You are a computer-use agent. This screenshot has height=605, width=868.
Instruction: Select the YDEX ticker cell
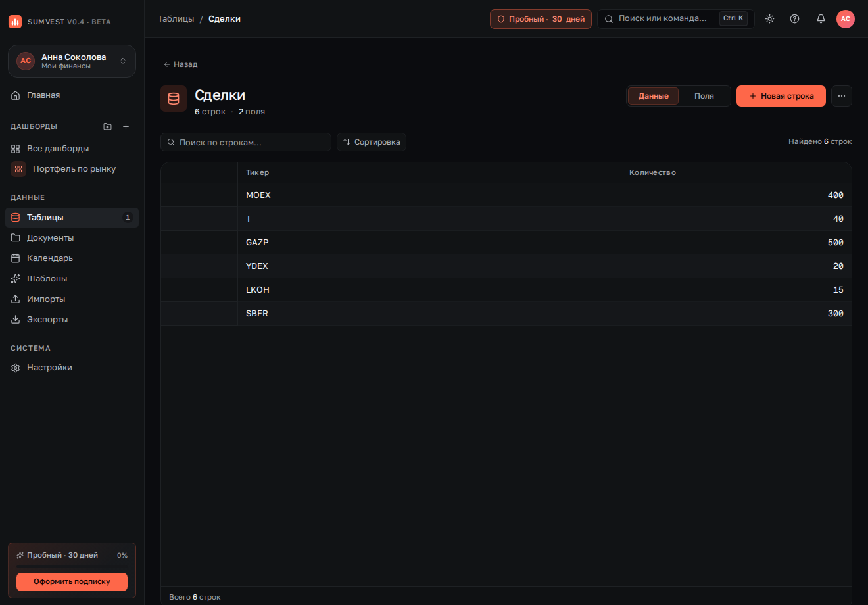[429, 266]
